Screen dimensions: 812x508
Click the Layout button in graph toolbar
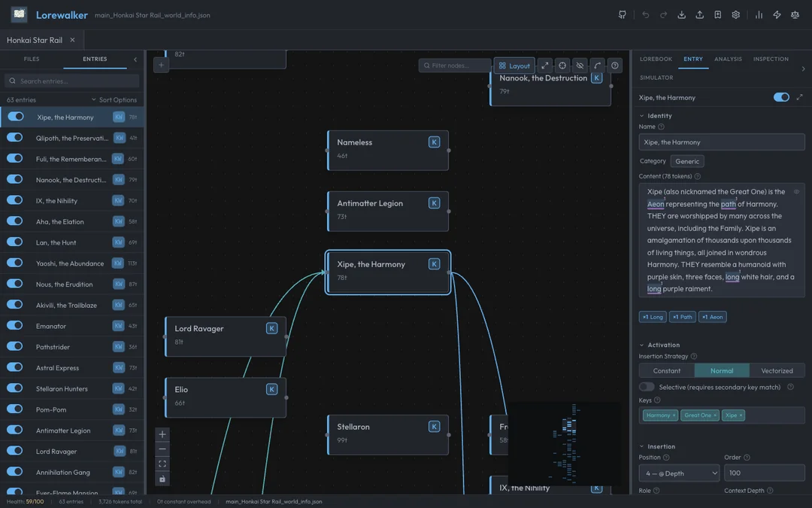[514, 65]
